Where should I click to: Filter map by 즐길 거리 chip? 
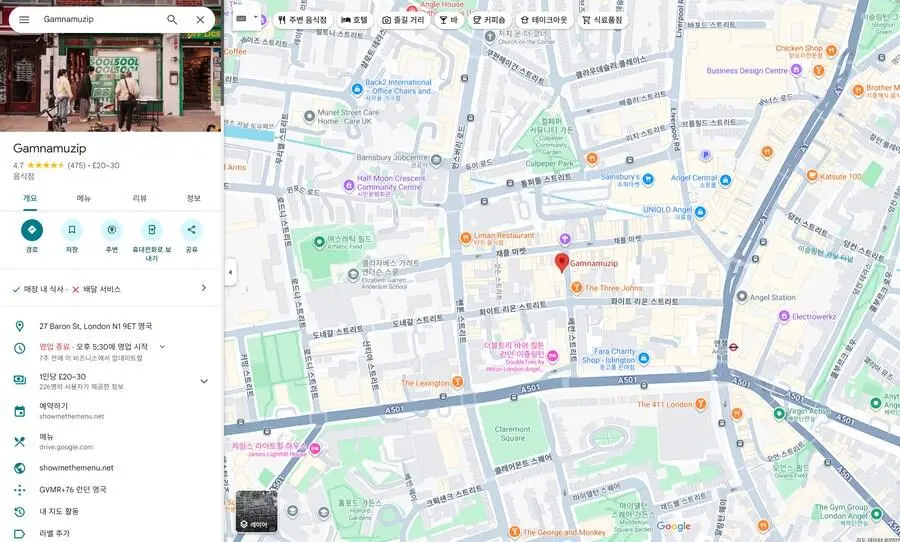[404, 20]
